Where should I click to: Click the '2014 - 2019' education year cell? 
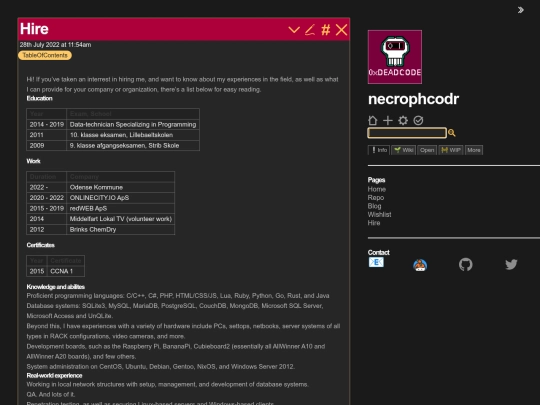(x=46, y=124)
